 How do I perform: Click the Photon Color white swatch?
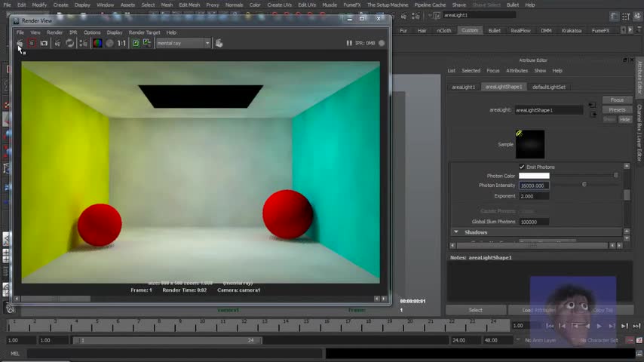[534, 176]
